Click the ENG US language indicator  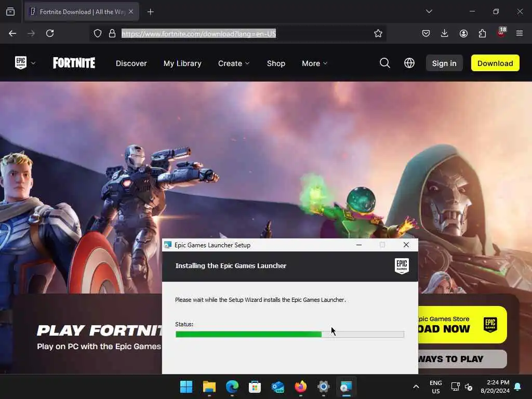tap(436, 387)
